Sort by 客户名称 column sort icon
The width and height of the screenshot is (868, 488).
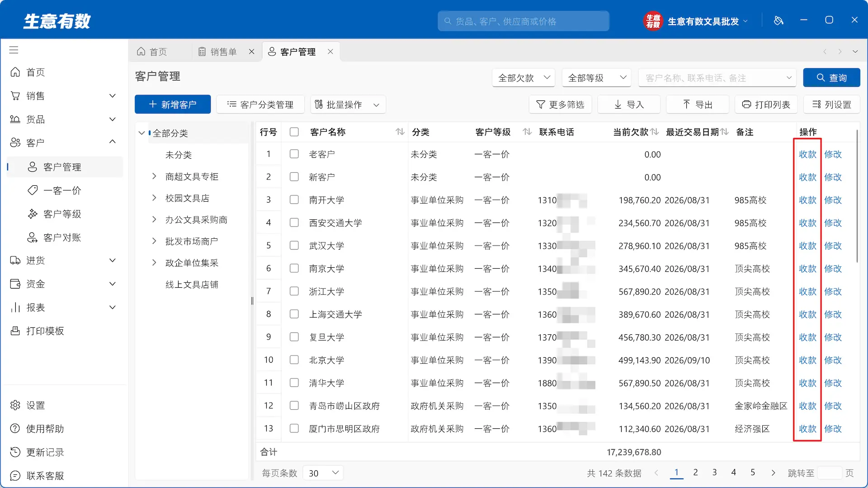point(400,132)
